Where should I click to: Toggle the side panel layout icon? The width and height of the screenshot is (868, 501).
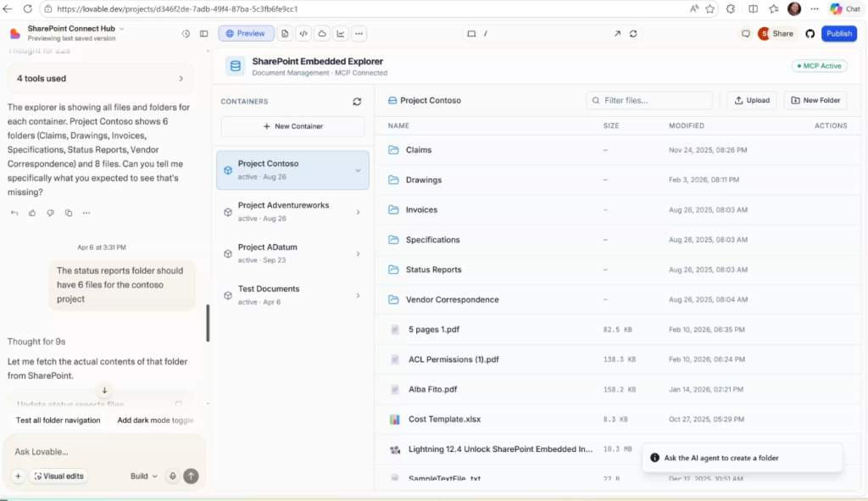click(x=203, y=34)
